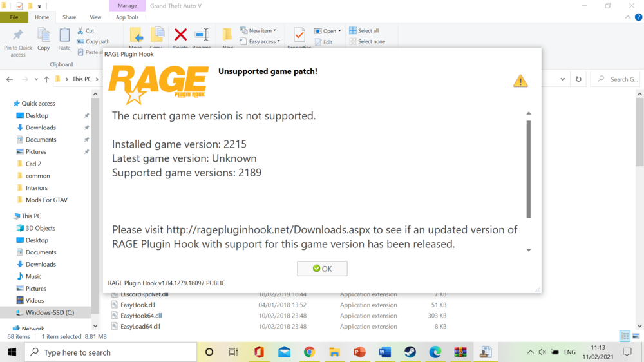Image resolution: width=644 pixels, height=362 pixels.
Task: Select Windows-SSD (C:) drive
Action: (50, 312)
